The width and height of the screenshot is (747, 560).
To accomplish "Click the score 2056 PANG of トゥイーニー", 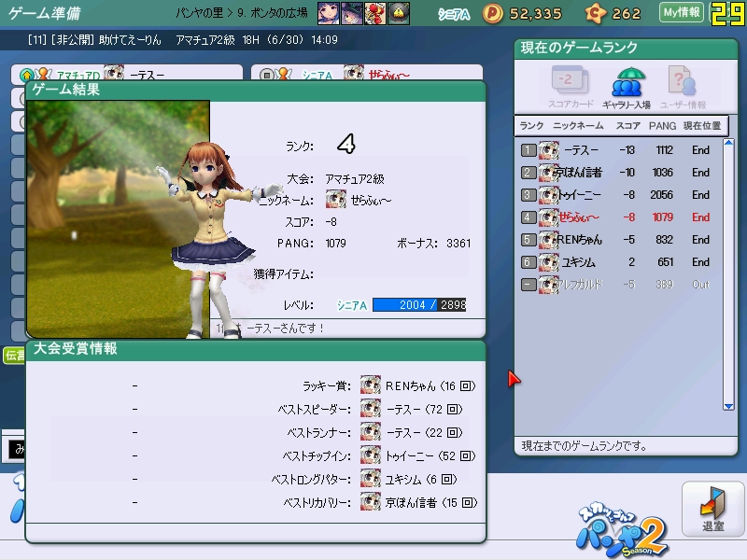I will tap(662, 195).
